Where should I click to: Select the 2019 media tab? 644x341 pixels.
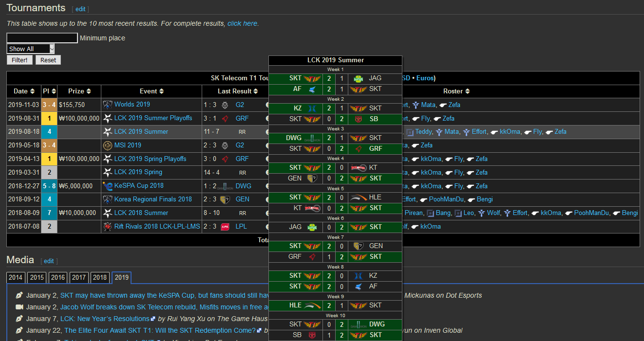121,277
